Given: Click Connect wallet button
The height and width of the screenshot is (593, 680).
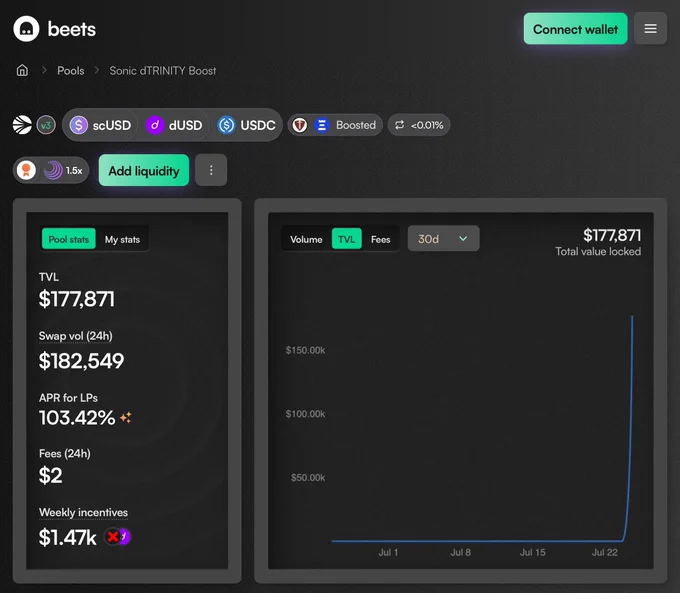Looking at the screenshot, I should (x=575, y=29).
